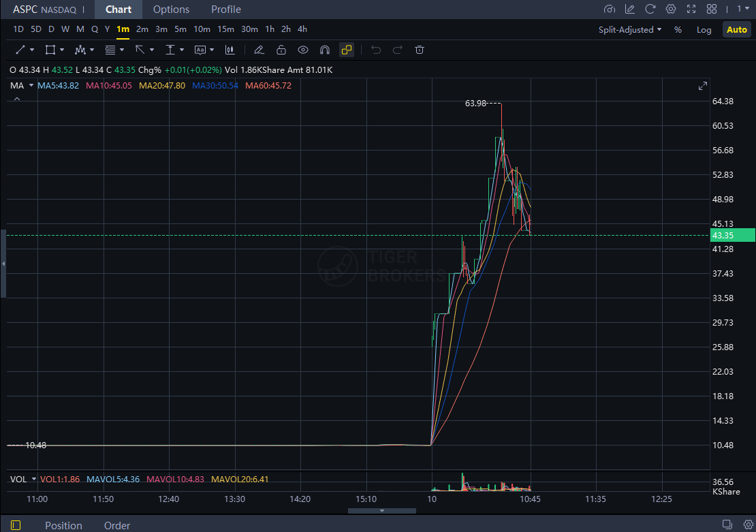Select the 5m interval
This screenshot has height=532, width=756.
(x=180, y=29)
